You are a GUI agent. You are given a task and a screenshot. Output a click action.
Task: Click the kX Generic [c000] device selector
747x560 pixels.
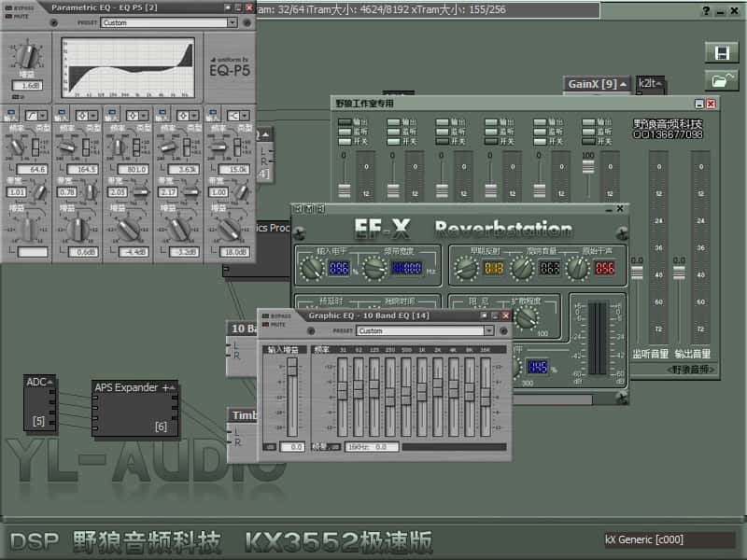tap(669, 539)
